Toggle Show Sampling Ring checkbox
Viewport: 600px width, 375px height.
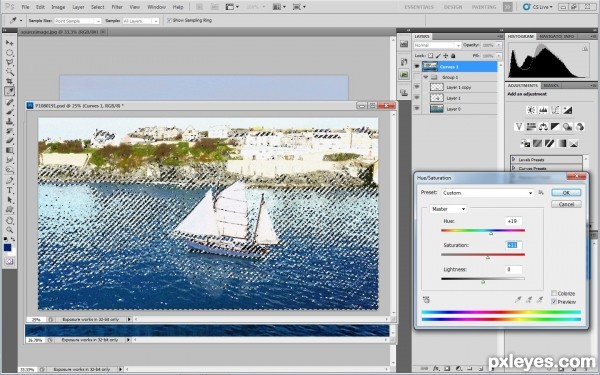point(170,21)
